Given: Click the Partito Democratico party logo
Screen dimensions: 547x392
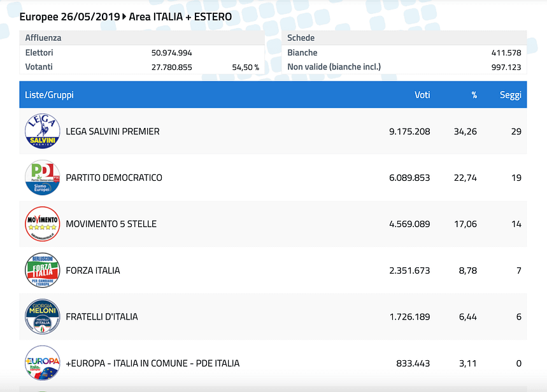Looking at the screenshot, I should [42, 178].
